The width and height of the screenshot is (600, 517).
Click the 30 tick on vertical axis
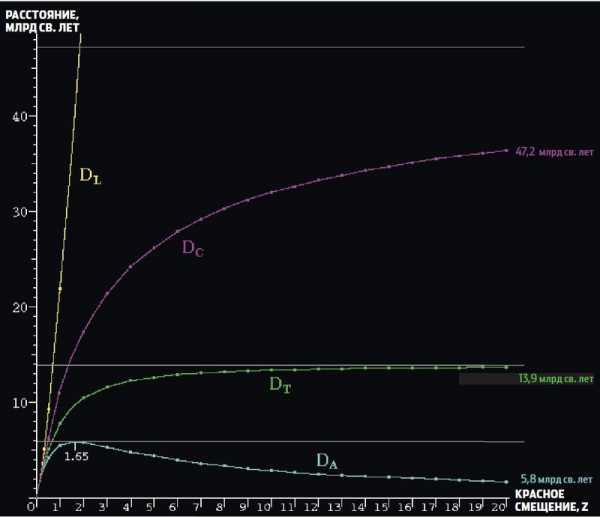(20, 212)
